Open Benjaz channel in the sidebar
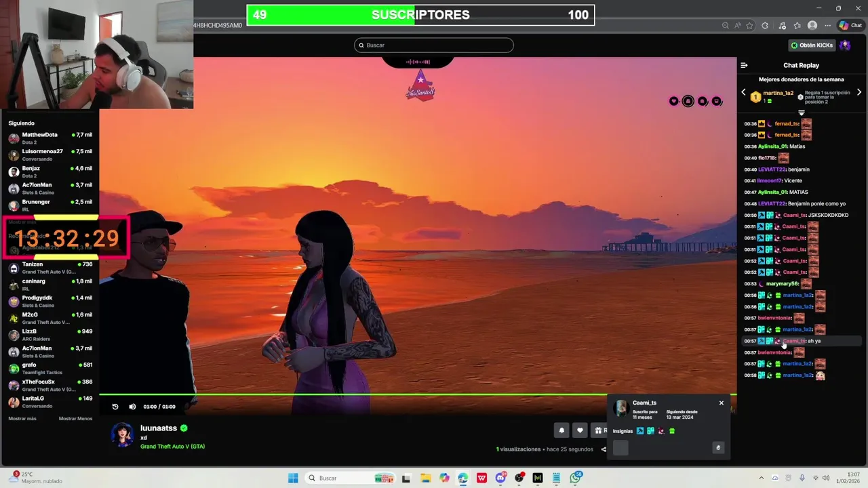Image resolution: width=868 pixels, height=488 pixels. pyautogui.click(x=50, y=171)
